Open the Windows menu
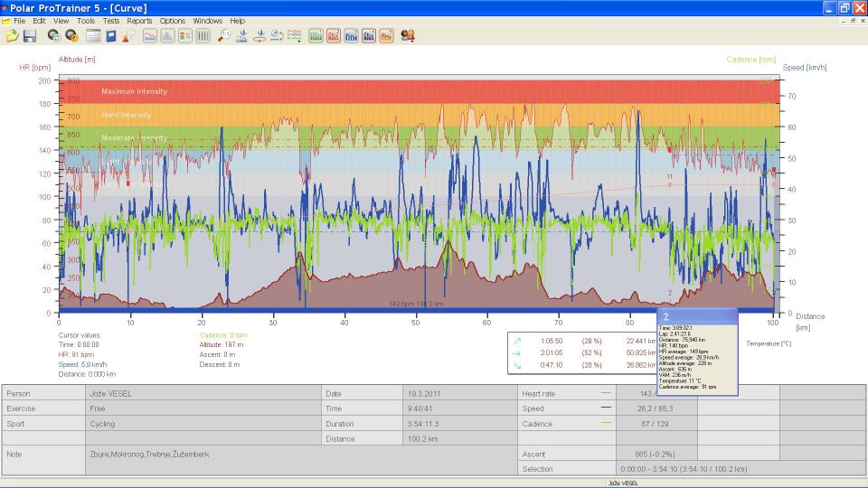868x488 pixels. (x=208, y=21)
